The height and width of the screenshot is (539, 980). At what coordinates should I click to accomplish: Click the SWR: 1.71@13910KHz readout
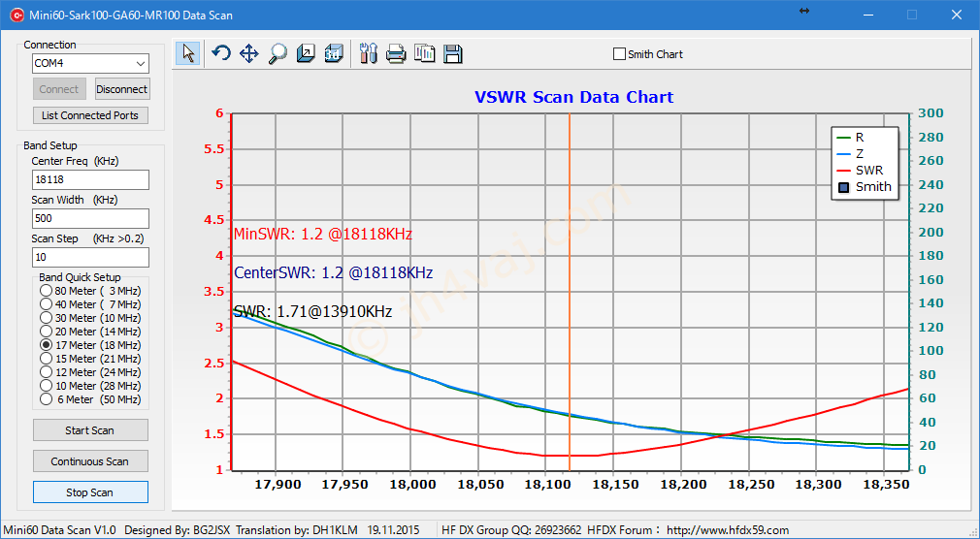312,311
